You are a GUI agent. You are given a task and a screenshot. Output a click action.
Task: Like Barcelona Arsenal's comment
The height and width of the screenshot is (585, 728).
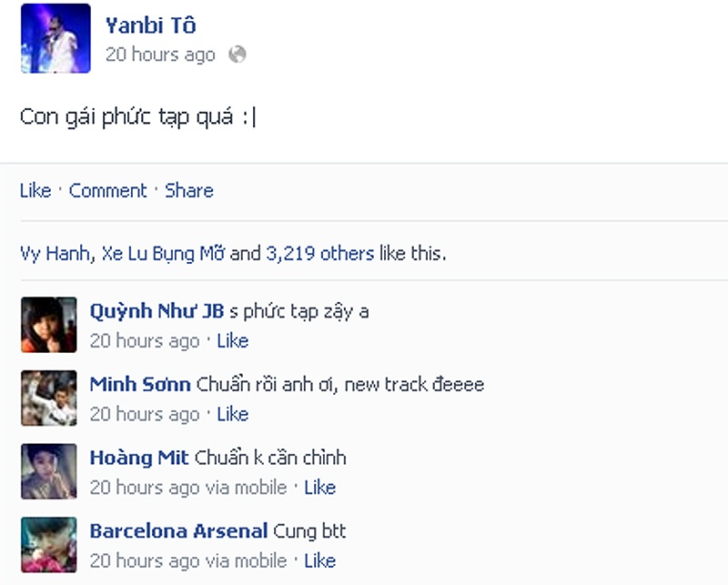pyautogui.click(x=320, y=560)
